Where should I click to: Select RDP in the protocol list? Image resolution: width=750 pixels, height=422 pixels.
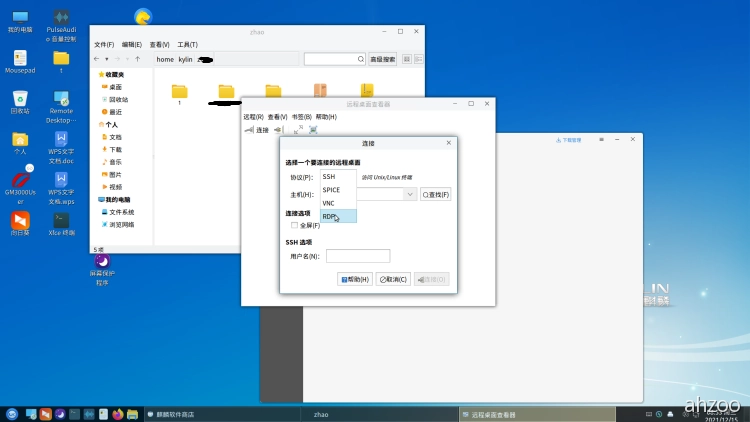pos(330,216)
